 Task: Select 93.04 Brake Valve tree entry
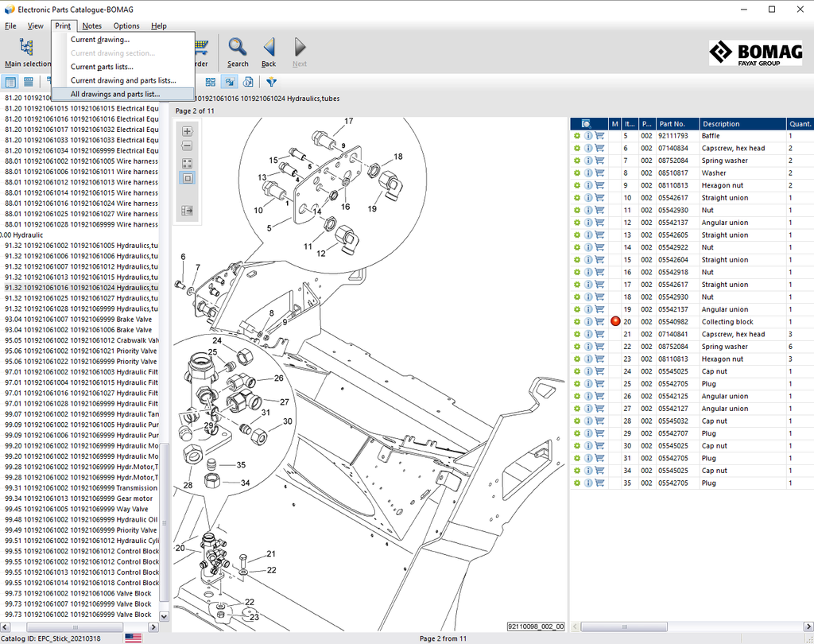(78, 319)
